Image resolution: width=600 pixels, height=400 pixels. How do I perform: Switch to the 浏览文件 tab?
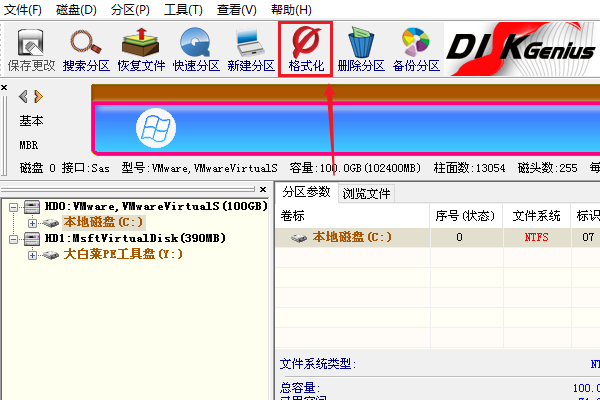pyautogui.click(x=366, y=194)
